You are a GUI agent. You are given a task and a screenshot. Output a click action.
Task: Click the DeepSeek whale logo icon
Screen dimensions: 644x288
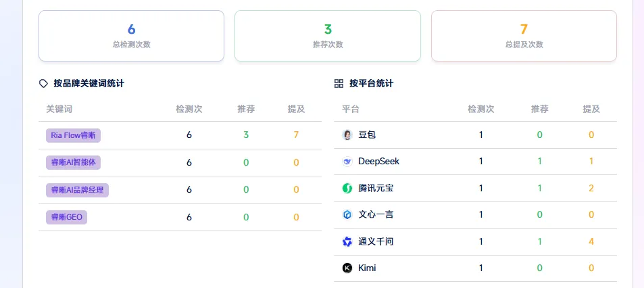[x=347, y=162]
